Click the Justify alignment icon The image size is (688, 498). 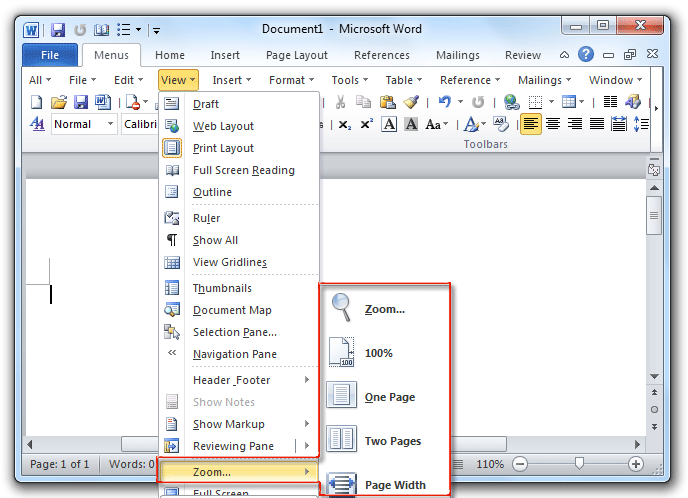(x=597, y=124)
